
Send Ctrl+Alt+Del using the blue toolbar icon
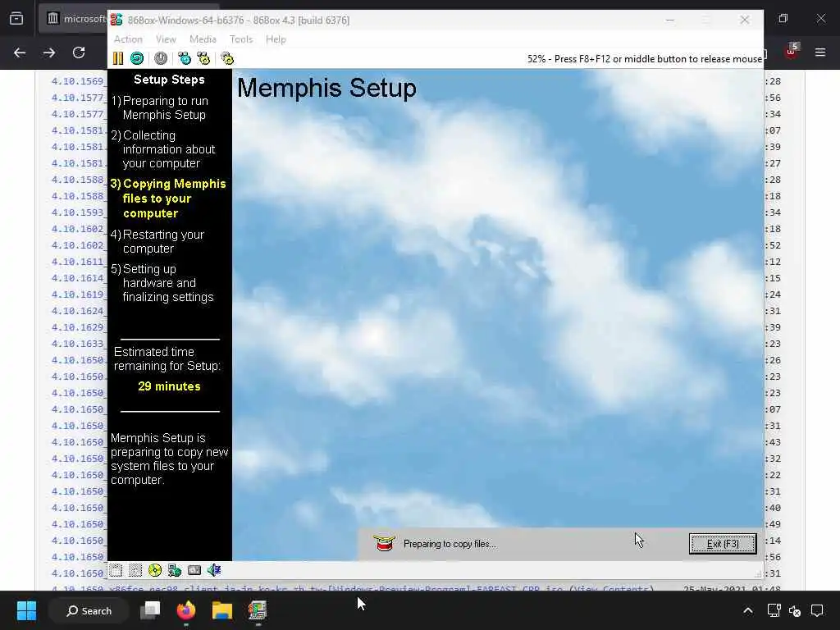185,58
